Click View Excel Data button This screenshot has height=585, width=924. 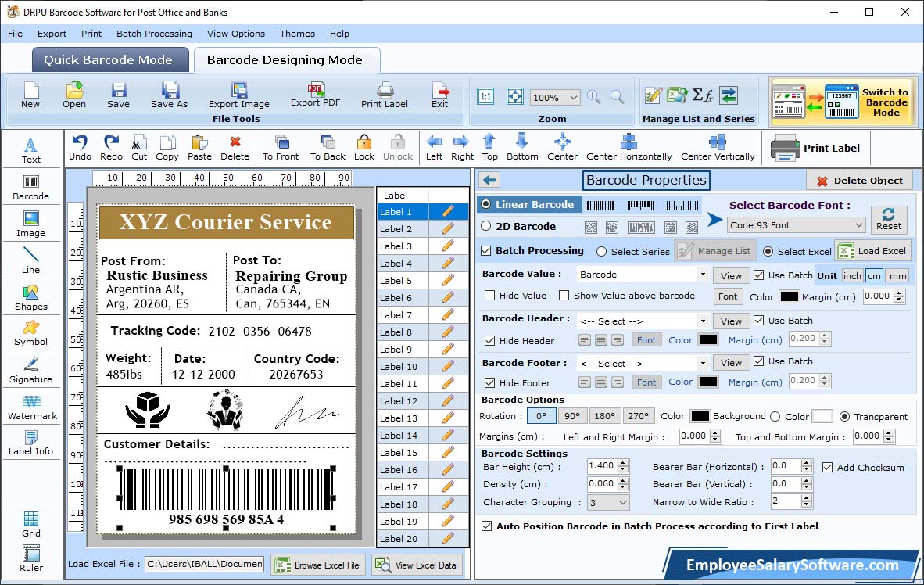[x=417, y=565]
